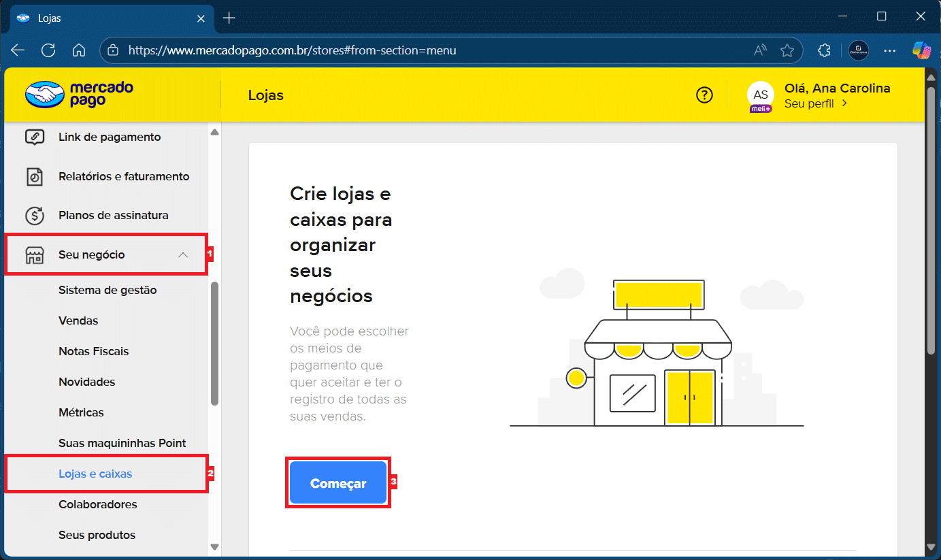Click the URL address bar

435,50
